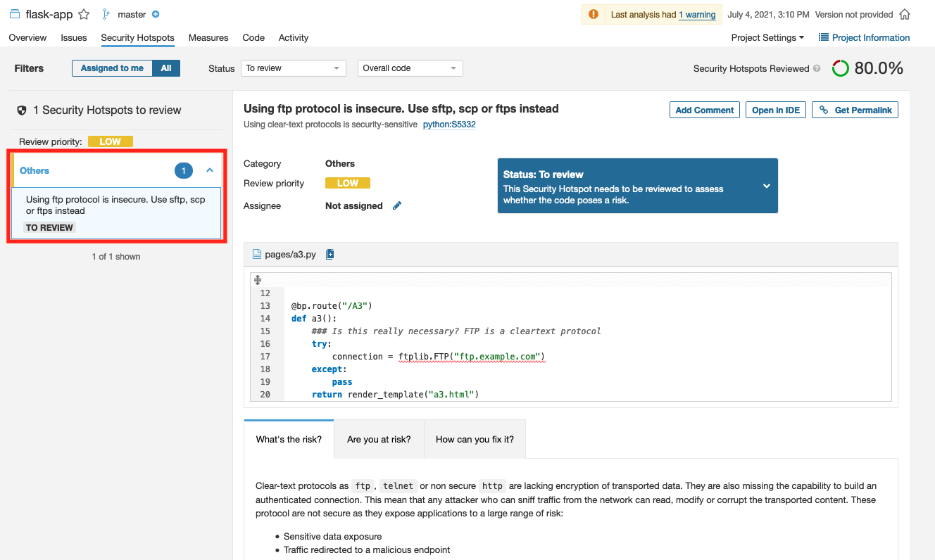935x560 pixels.
Task: Click the hotspot count badge on Others
Action: click(184, 170)
